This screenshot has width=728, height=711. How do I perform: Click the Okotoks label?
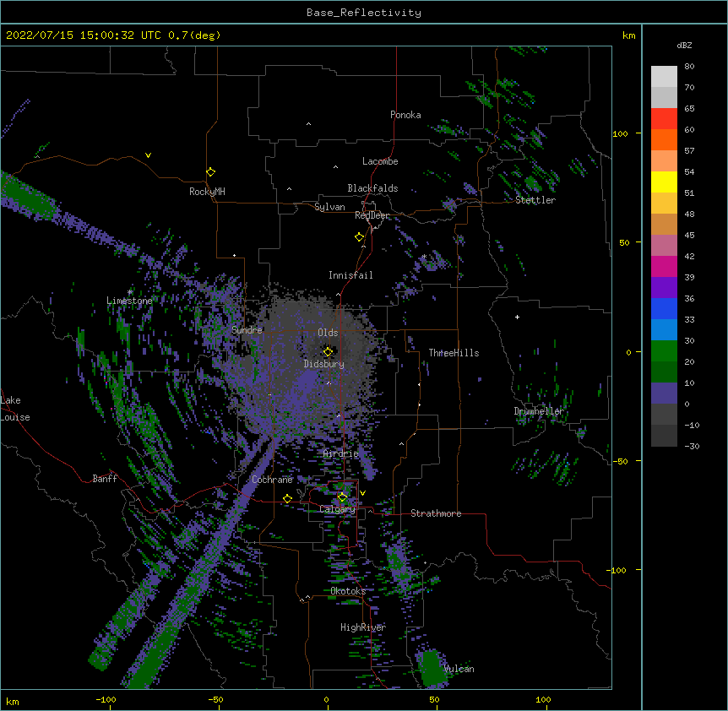tap(348, 591)
